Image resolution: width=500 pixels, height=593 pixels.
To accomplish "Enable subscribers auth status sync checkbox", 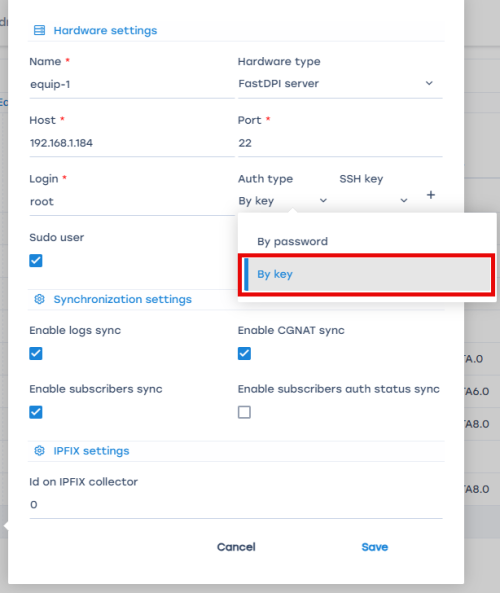I will click(x=244, y=412).
